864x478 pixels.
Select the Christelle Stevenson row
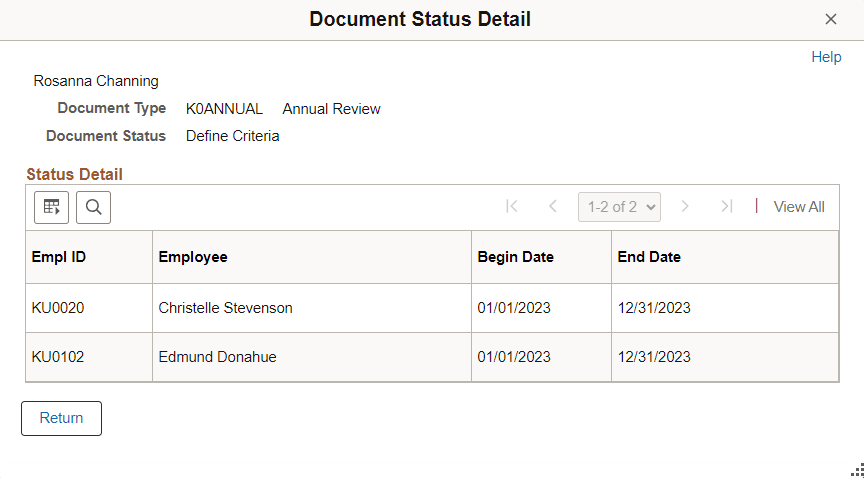[x=226, y=308]
